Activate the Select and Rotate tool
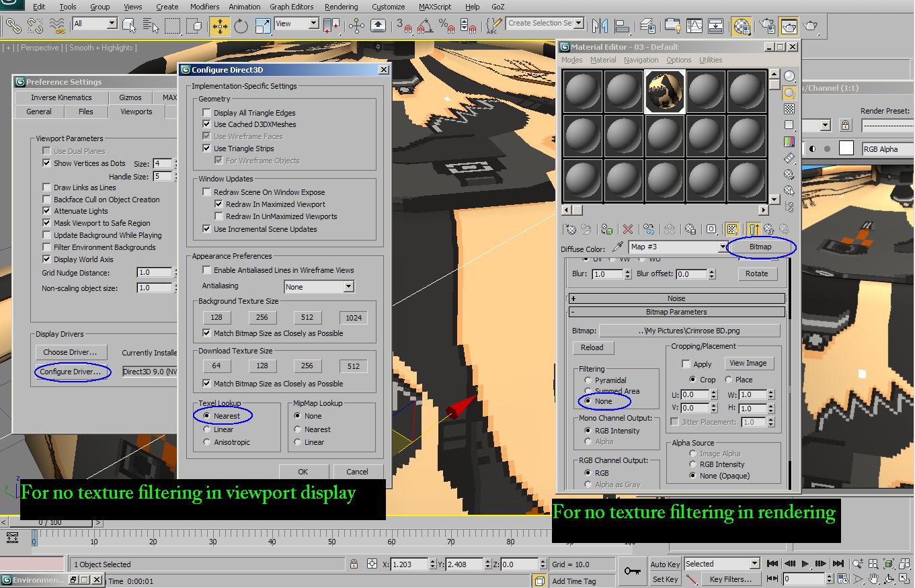This screenshot has width=915, height=588. tap(241, 26)
